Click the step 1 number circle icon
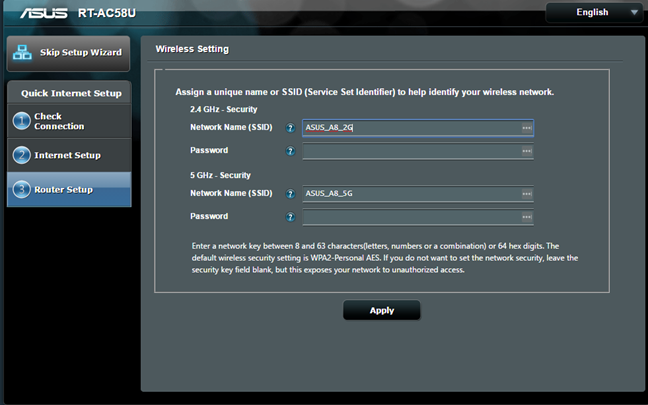The image size is (648, 405). point(21,121)
